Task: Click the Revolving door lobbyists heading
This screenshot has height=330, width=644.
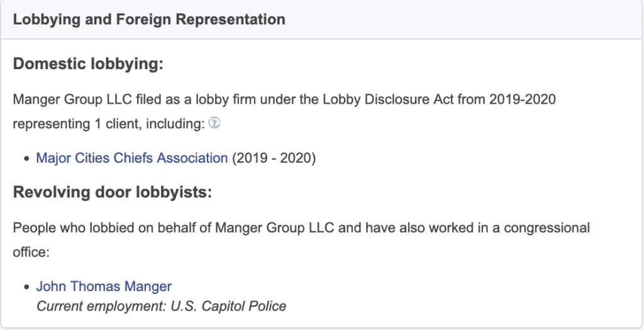Action: tap(113, 192)
